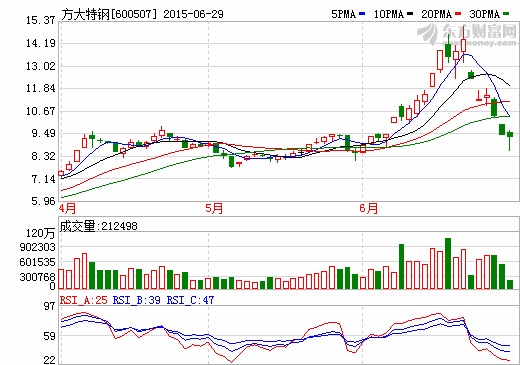520x365 pixels.
Task: Click the 6月 month marker
Action: [369, 209]
